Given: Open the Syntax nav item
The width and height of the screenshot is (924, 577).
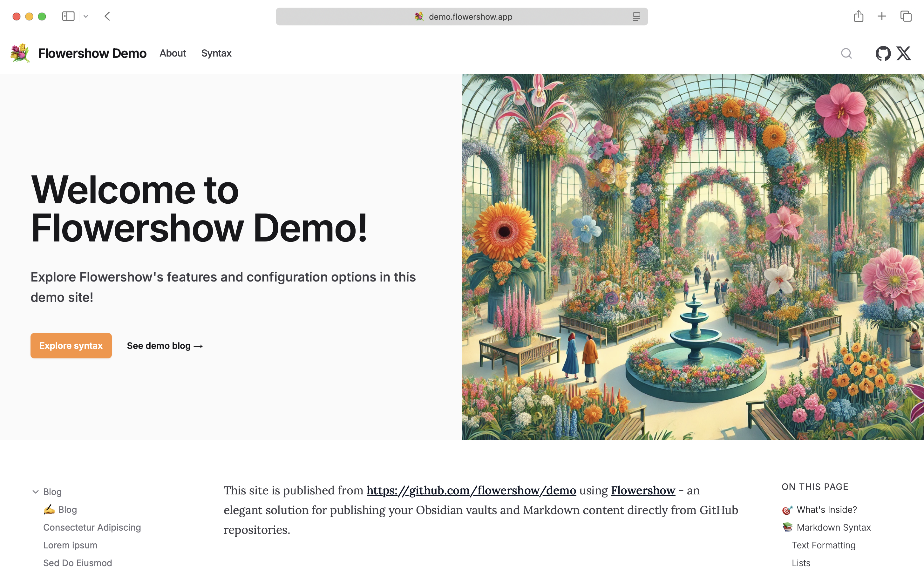Looking at the screenshot, I should 216,53.
